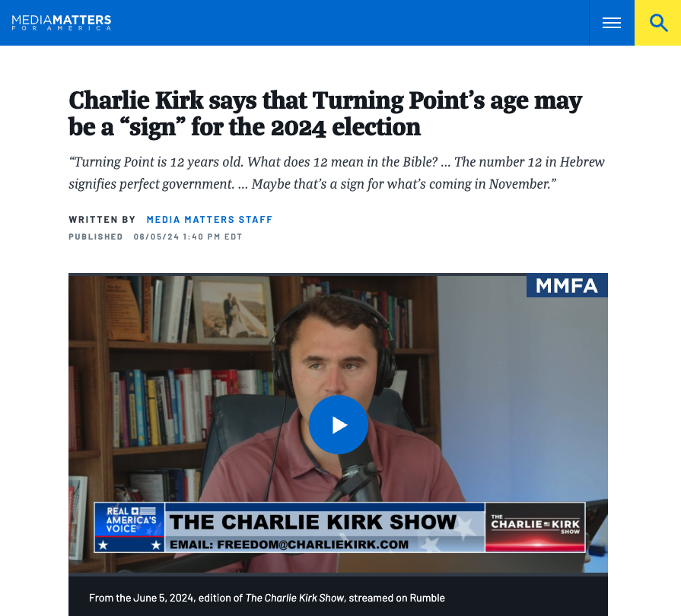Click the article headline about Turning Point's age

click(326, 114)
